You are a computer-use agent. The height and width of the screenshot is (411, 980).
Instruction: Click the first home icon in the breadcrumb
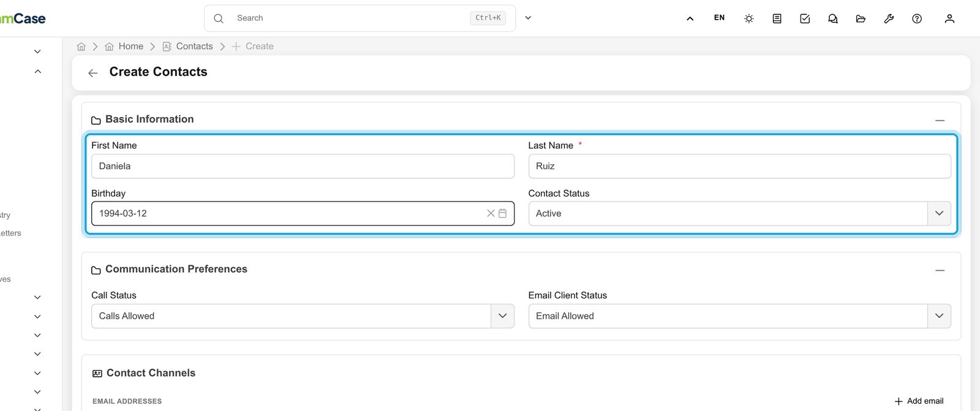pos(81,47)
